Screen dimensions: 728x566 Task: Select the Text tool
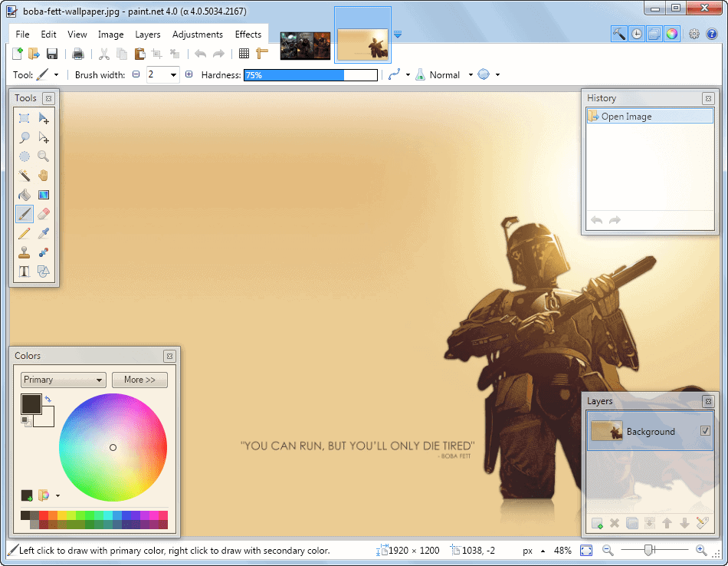(24, 271)
